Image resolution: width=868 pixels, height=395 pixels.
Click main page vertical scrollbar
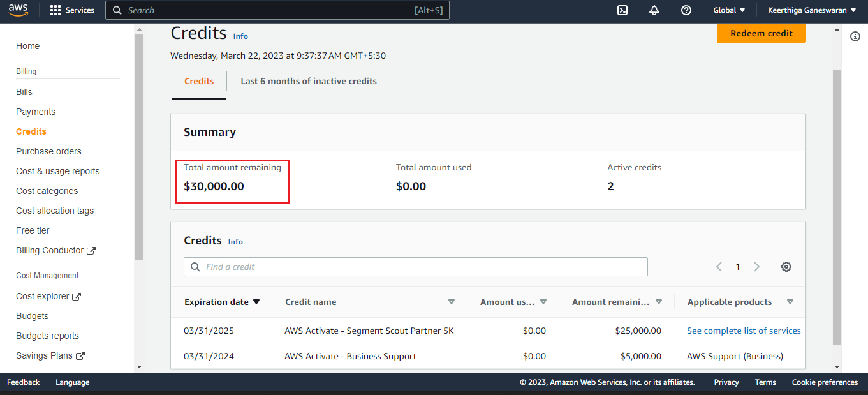[837, 207]
